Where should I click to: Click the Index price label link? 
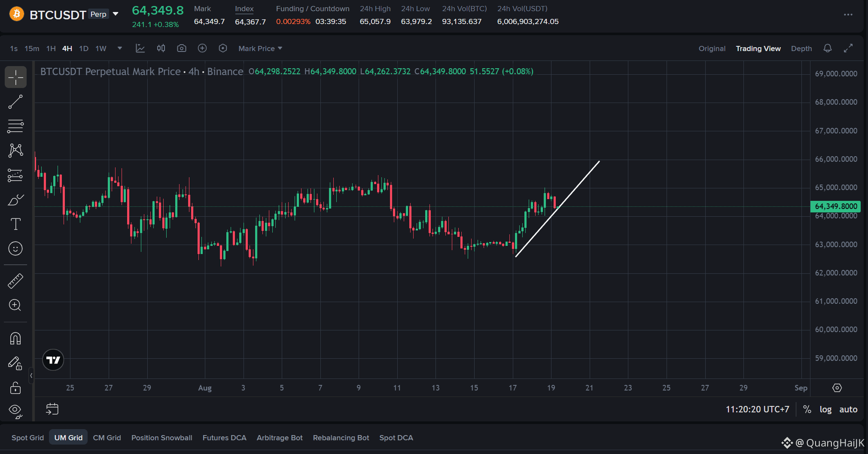point(244,9)
